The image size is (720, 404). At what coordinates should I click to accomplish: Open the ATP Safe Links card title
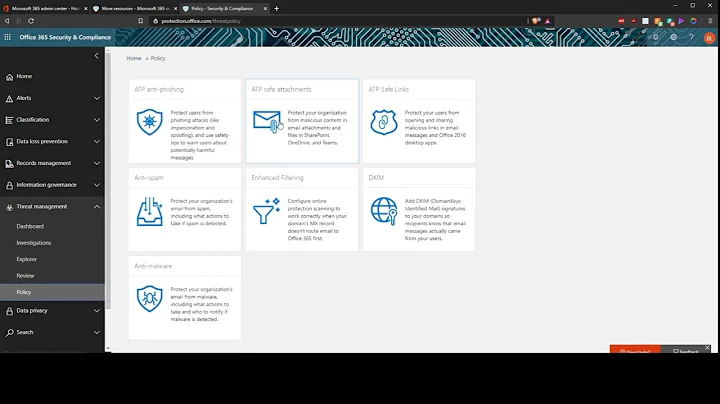[388, 90]
